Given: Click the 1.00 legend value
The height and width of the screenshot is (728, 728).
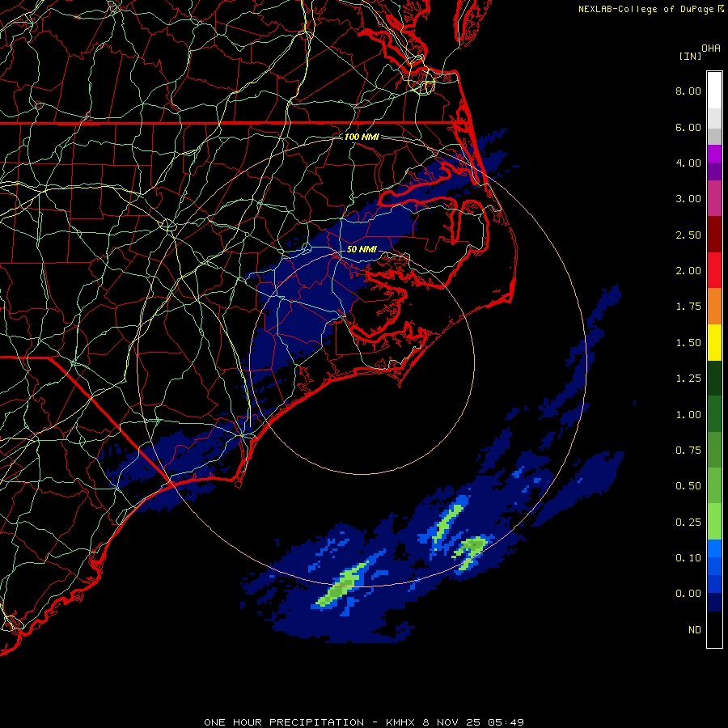Looking at the screenshot, I should click(x=688, y=415).
